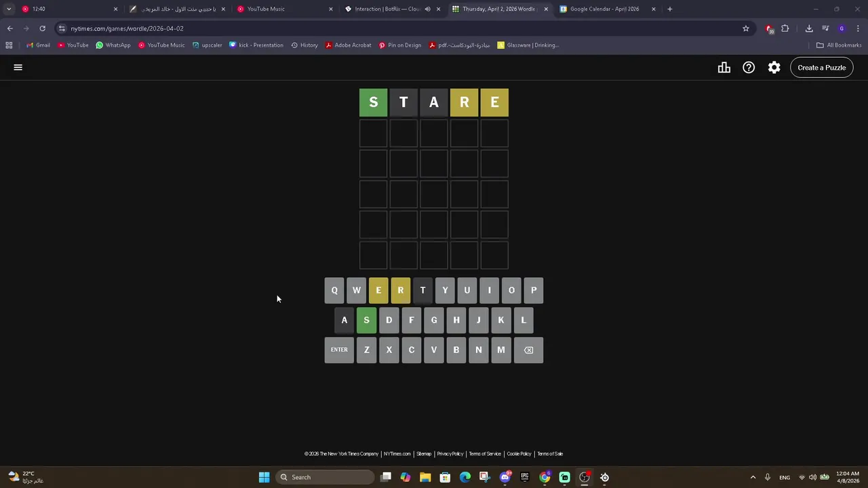Switch to the YouTube Music browser tab
868x488 pixels.
285,9
